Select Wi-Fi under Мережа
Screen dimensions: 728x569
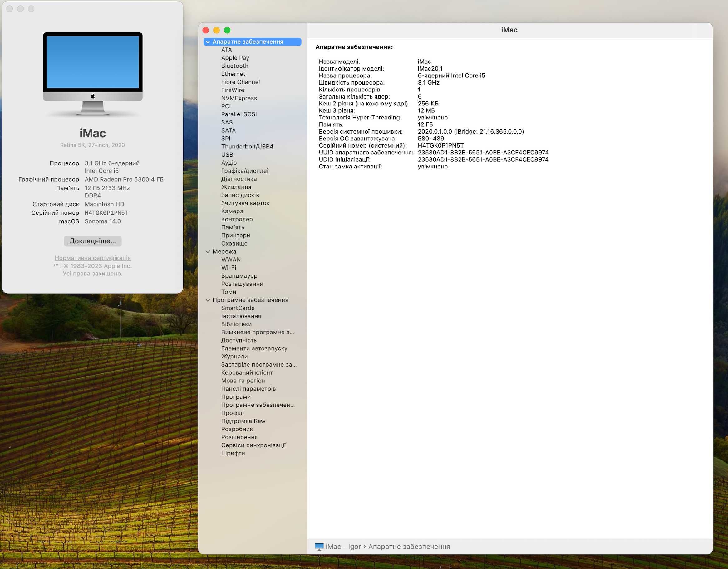[228, 268]
